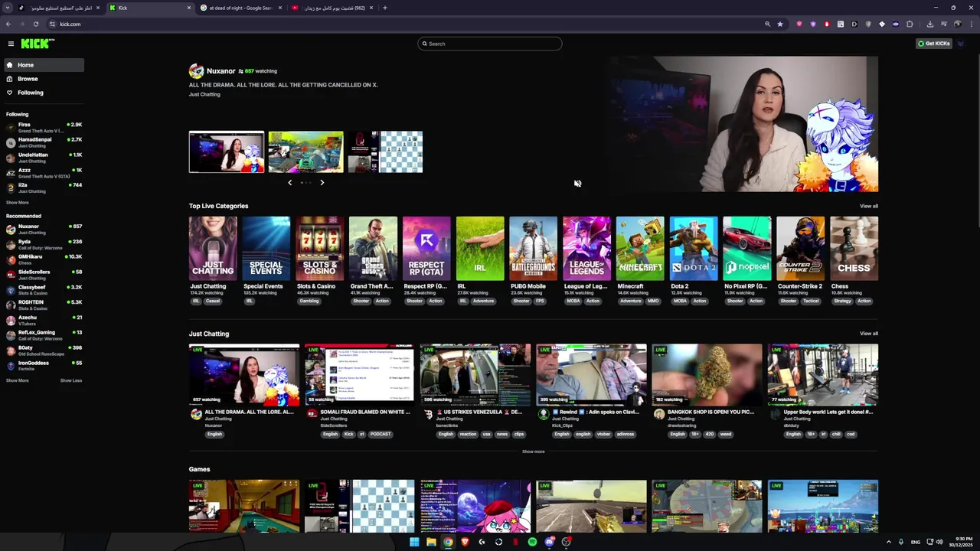The height and width of the screenshot is (551, 980).
Task: Expand Following list with Show More
Action: (18, 203)
